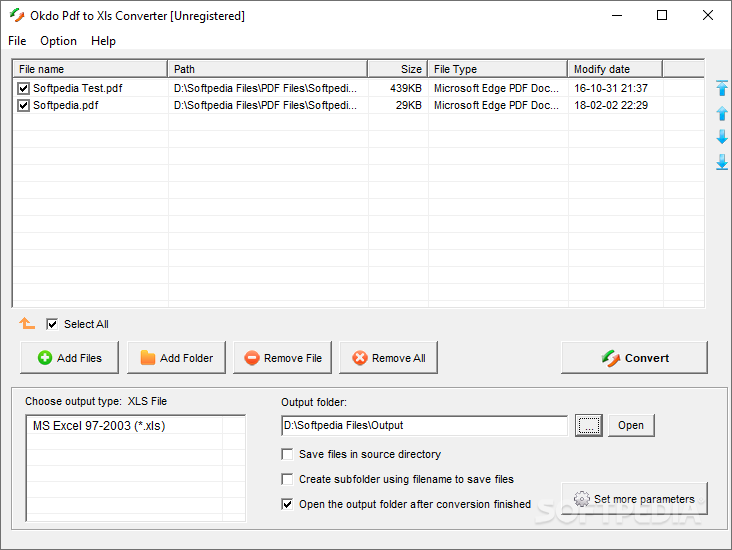This screenshot has height=550, width=732.
Task: Sort by the Path column header
Action: (268, 69)
